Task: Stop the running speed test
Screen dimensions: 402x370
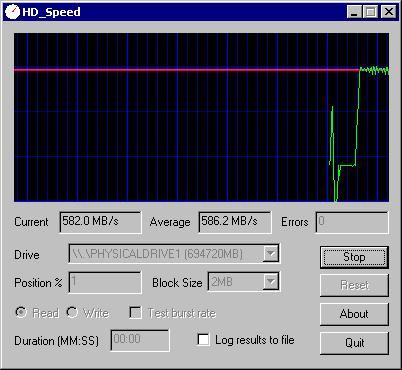Action: click(x=354, y=257)
